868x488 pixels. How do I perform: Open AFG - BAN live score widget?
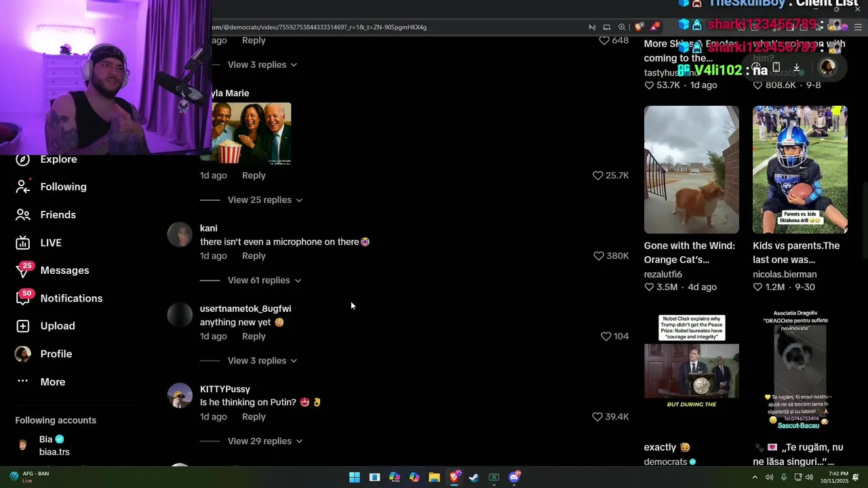click(x=28, y=476)
